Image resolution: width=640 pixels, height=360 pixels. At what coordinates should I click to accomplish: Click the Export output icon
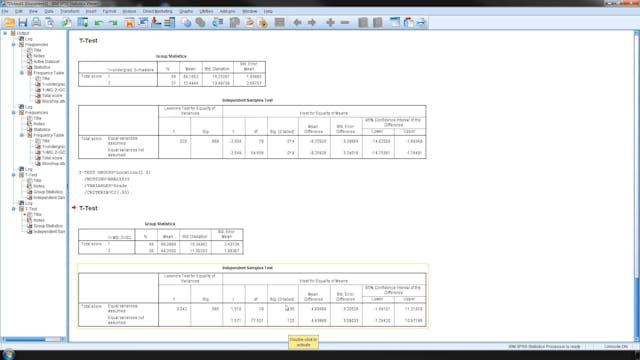(x=67, y=22)
